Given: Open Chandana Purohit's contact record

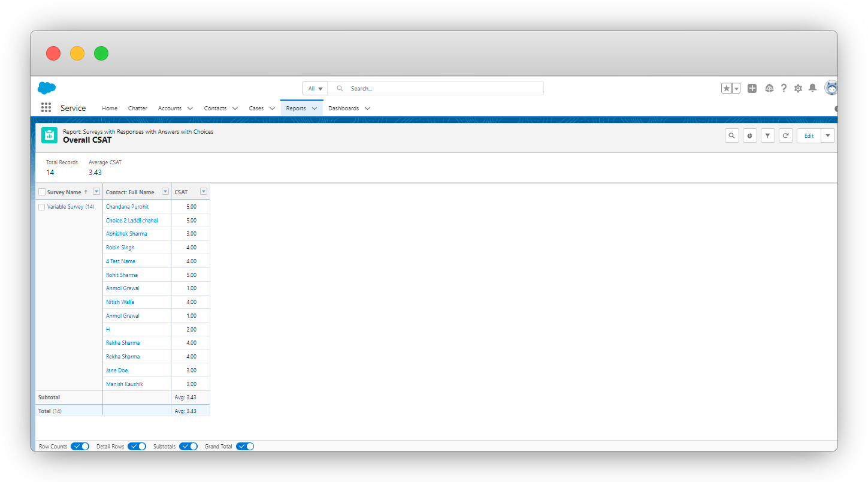Looking at the screenshot, I should (x=126, y=206).
